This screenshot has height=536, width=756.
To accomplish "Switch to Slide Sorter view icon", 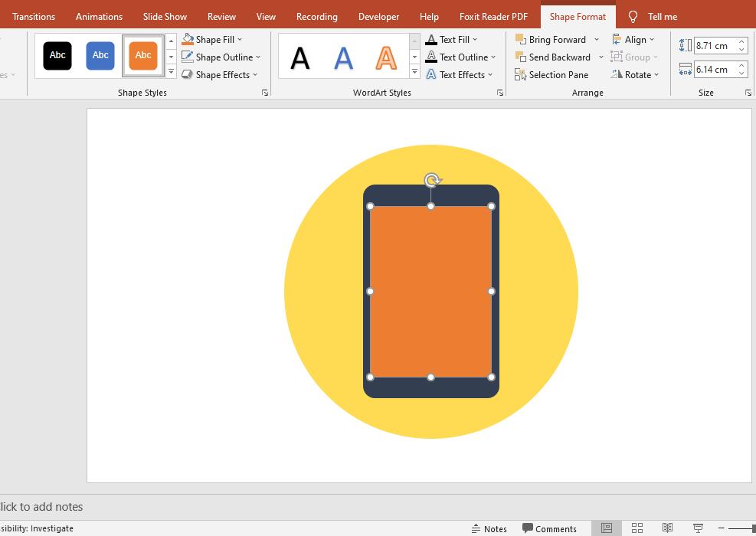I will (637, 528).
